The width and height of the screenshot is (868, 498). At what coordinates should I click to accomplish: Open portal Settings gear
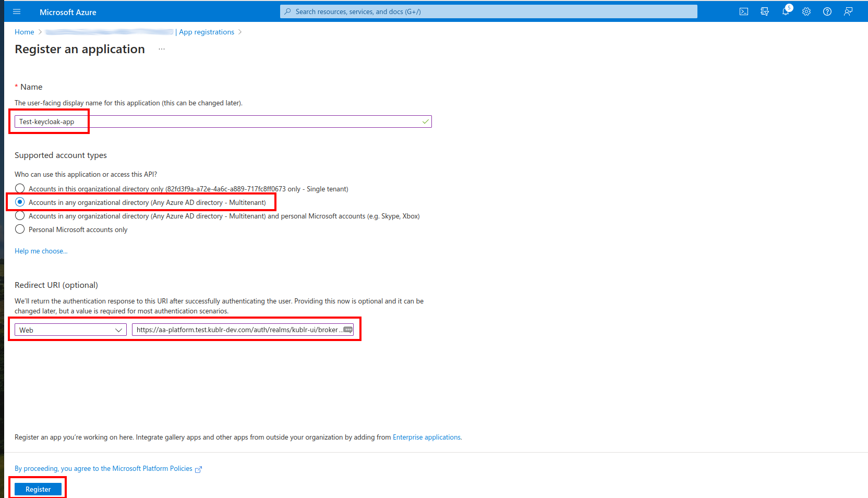pos(806,11)
